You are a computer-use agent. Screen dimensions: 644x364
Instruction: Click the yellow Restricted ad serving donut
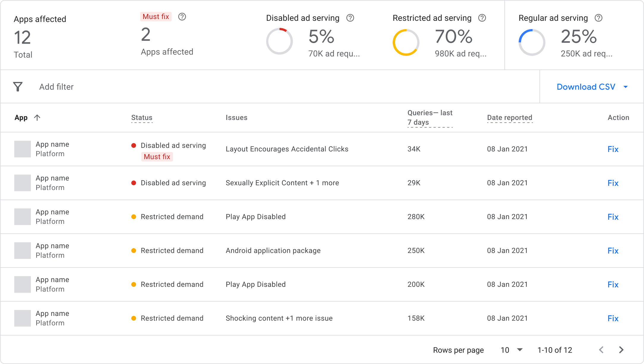pyautogui.click(x=406, y=42)
